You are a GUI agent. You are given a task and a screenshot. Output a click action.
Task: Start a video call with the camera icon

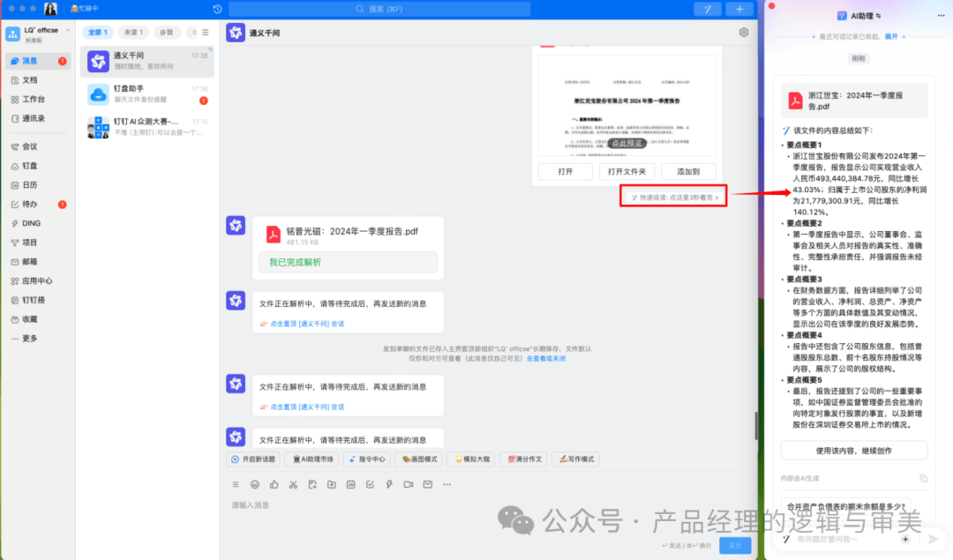pos(409,485)
